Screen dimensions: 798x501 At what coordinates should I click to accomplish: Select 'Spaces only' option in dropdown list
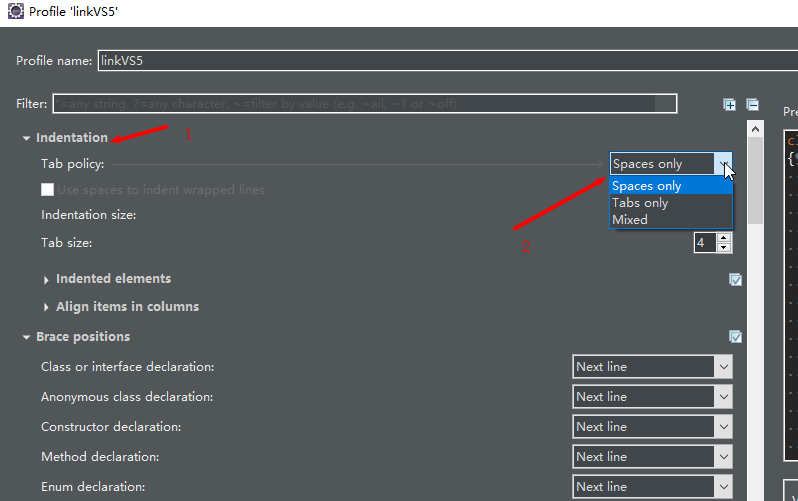coord(647,186)
